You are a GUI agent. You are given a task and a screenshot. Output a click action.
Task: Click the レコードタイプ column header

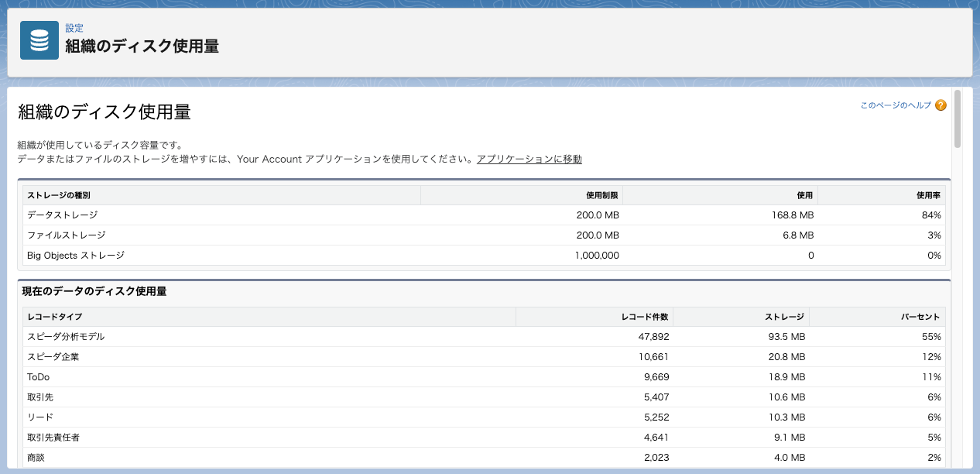[x=54, y=317]
